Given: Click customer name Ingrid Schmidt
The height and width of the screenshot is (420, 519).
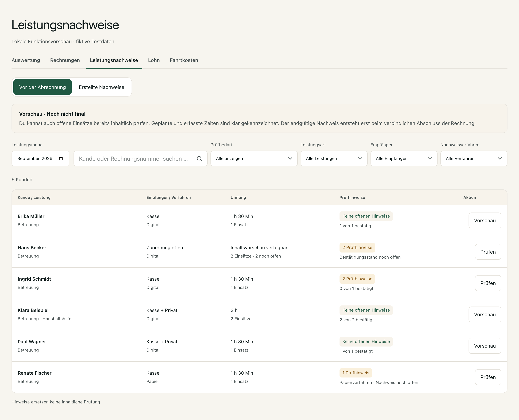Looking at the screenshot, I should [34, 279].
